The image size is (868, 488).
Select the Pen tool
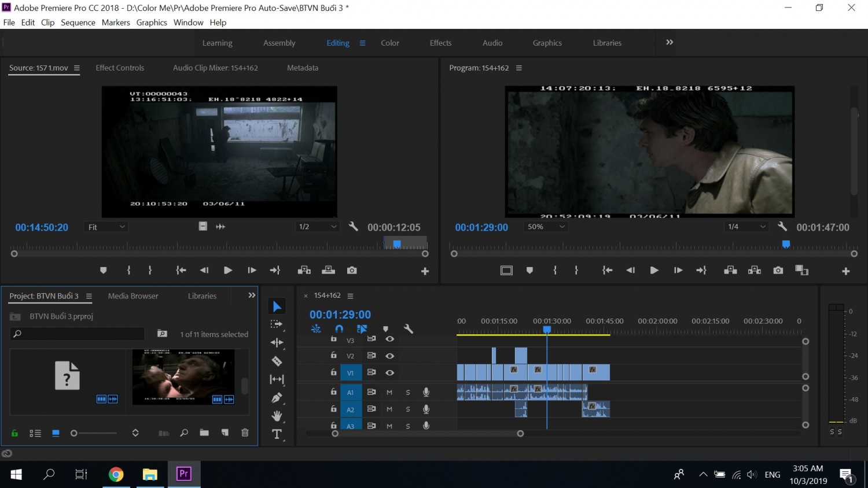click(x=277, y=398)
